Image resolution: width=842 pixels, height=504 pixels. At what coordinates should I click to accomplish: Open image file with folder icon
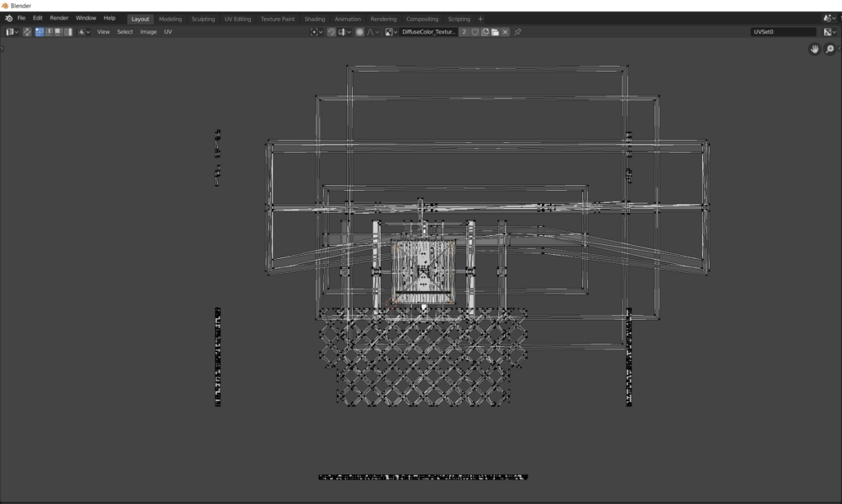pyautogui.click(x=495, y=32)
